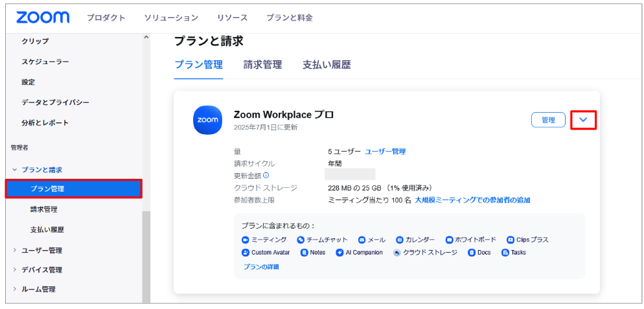Select スケジューラー in the sidebar
The width and height of the screenshot is (644, 309).
pyautogui.click(x=45, y=62)
